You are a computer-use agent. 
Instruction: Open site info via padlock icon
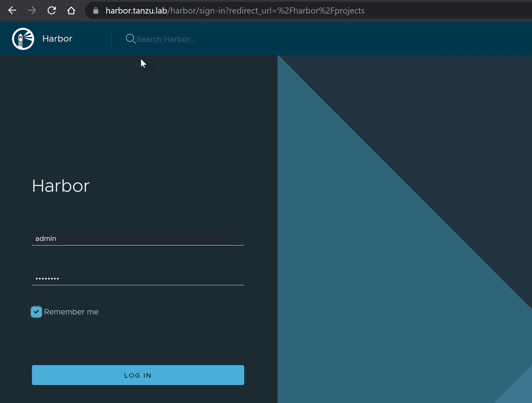[96, 11]
